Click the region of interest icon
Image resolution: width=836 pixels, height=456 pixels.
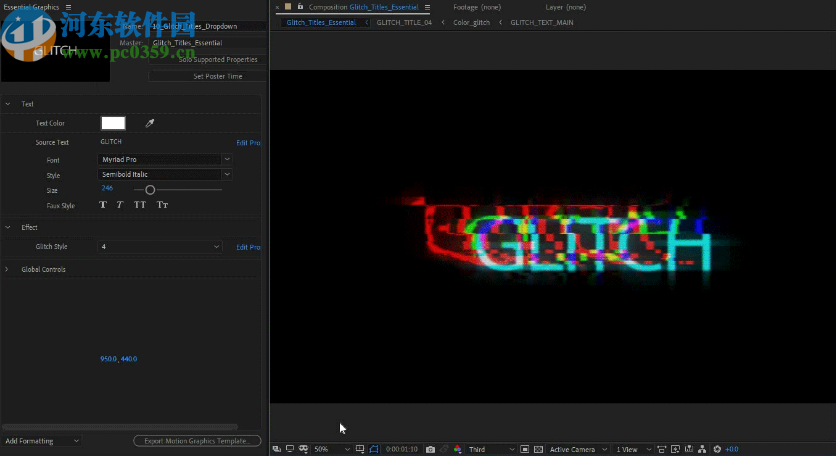(525, 449)
